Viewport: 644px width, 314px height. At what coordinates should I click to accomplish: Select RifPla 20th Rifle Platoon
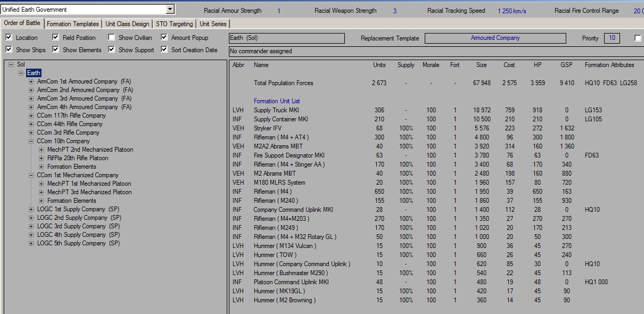click(78, 158)
